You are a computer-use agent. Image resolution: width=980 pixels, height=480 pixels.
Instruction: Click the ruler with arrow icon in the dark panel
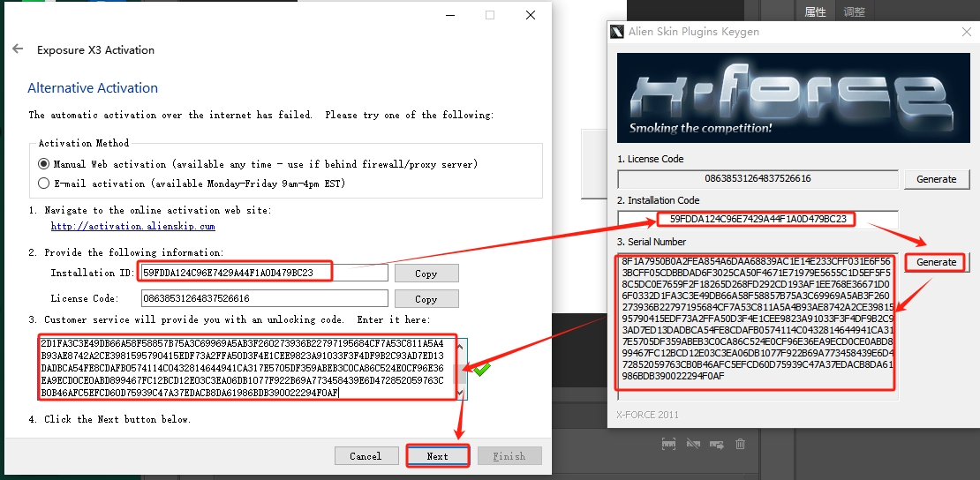(x=716, y=445)
